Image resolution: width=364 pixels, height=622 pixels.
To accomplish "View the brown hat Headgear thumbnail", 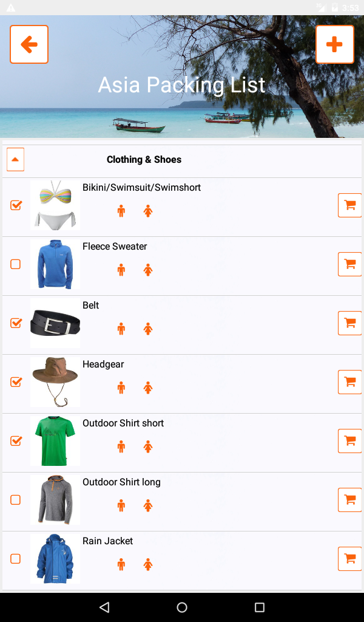I will pyautogui.click(x=55, y=382).
